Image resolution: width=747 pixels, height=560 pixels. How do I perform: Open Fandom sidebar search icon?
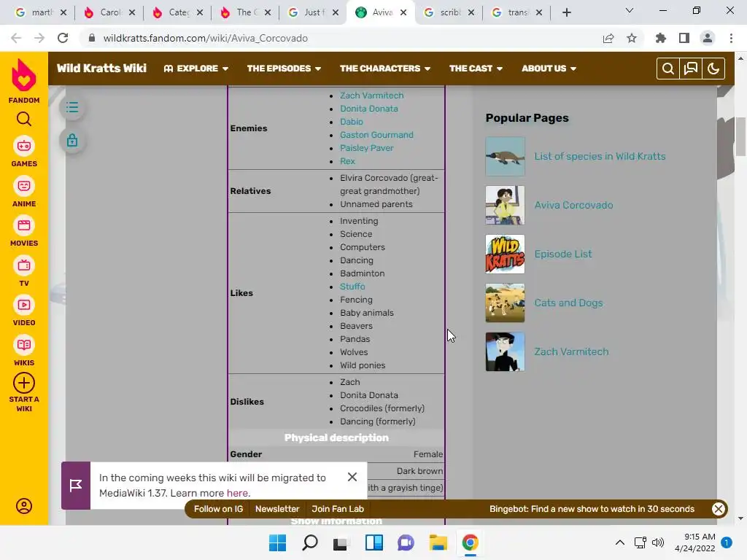coord(24,119)
